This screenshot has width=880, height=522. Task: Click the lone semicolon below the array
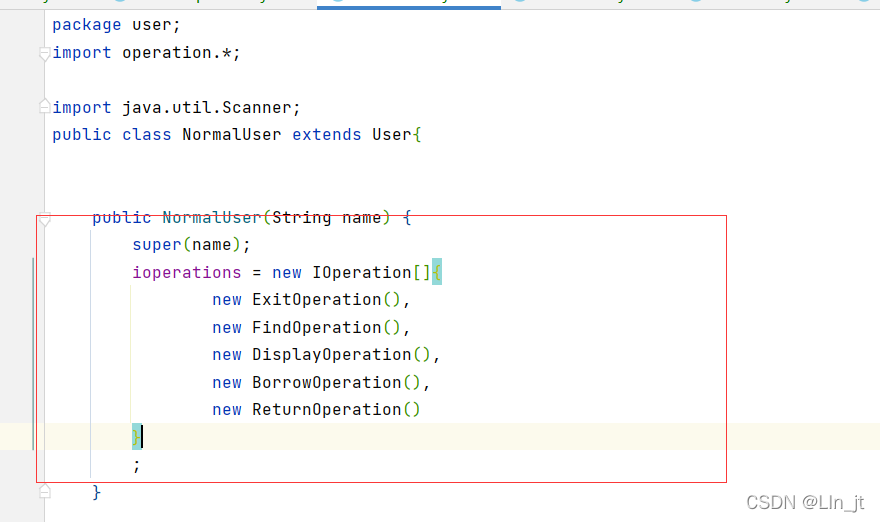pos(136,465)
